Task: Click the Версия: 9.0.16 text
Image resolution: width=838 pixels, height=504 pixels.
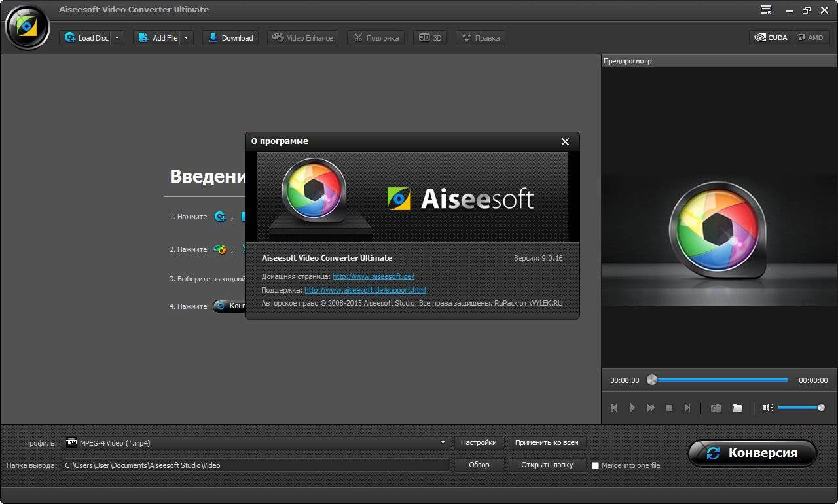Action: coord(538,259)
